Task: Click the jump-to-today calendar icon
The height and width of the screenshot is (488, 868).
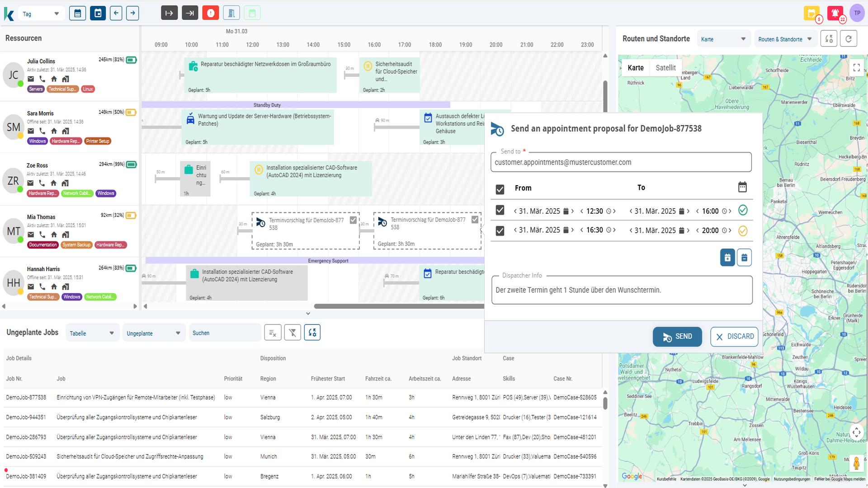Action: pos(98,13)
